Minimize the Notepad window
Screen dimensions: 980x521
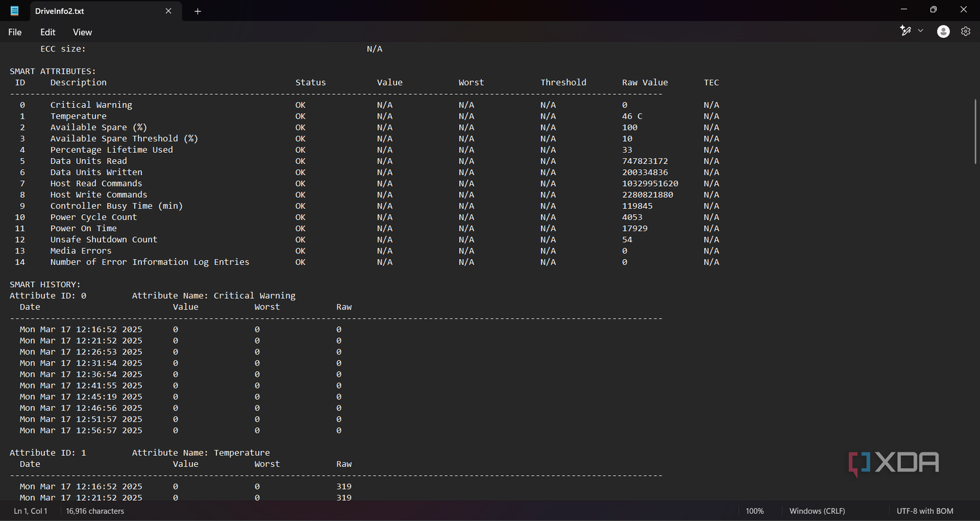click(x=904, y=10)
